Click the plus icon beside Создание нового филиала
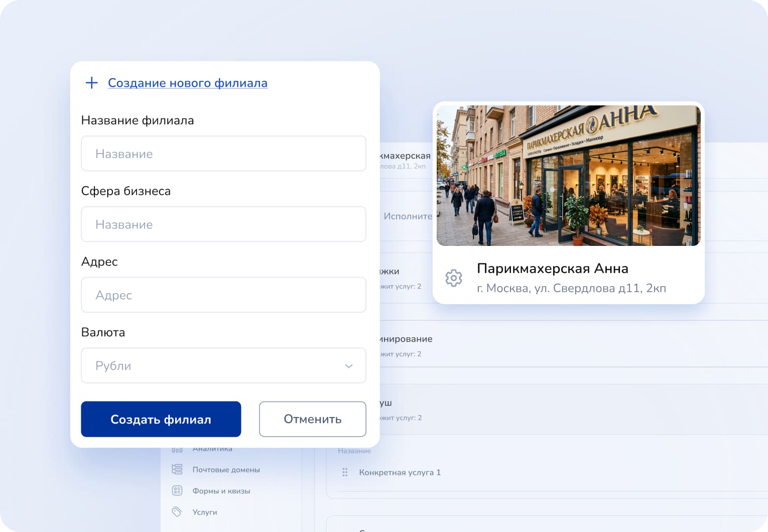This screenshot has height=532, width=768. click(x=91, y=83)
